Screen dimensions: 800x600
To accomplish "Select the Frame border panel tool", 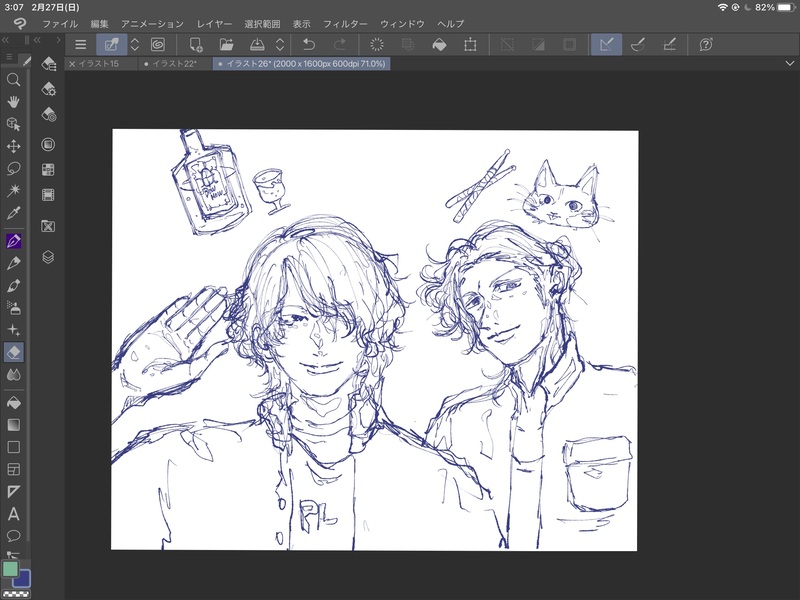I will pyautogui.click(x=14, y=469).
